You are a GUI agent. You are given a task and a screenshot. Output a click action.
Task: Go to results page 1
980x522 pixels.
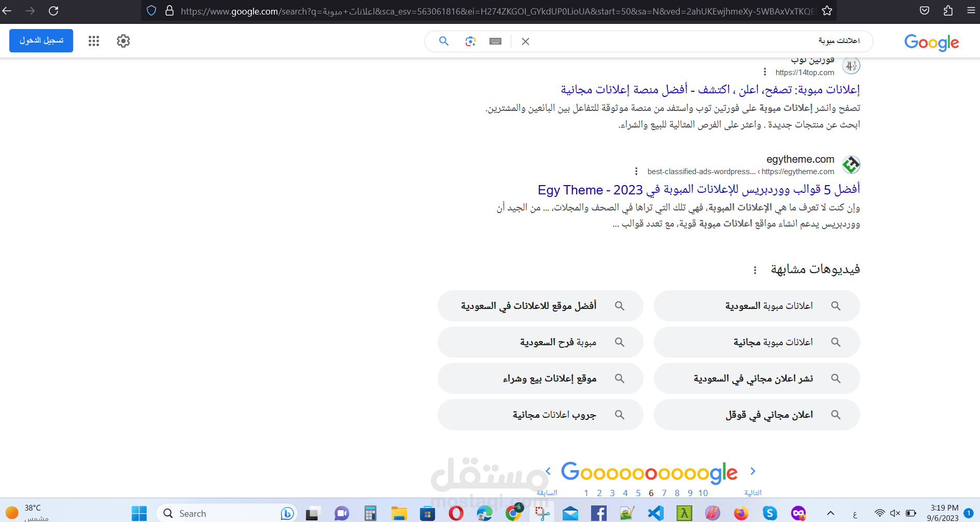[586, 493]
